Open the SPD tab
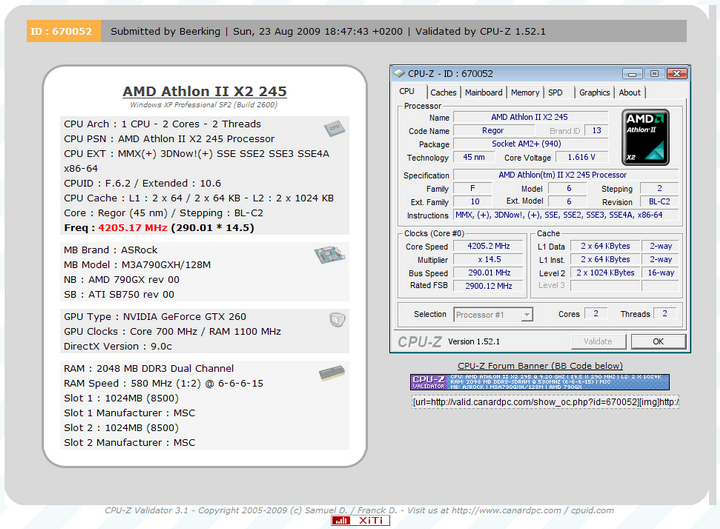Screen dimensions: 720x529 tap(555, 92)
